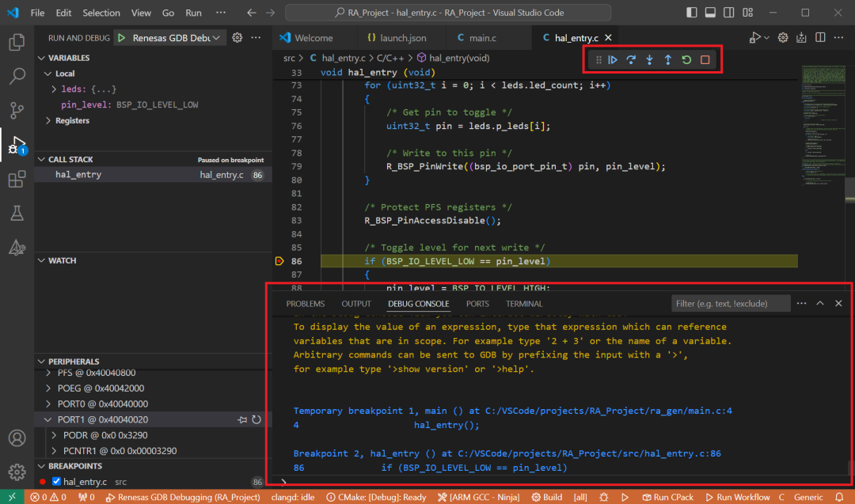855x504 pixels.
Task: Click the Step Over debug button
Action: pos(631,60)
